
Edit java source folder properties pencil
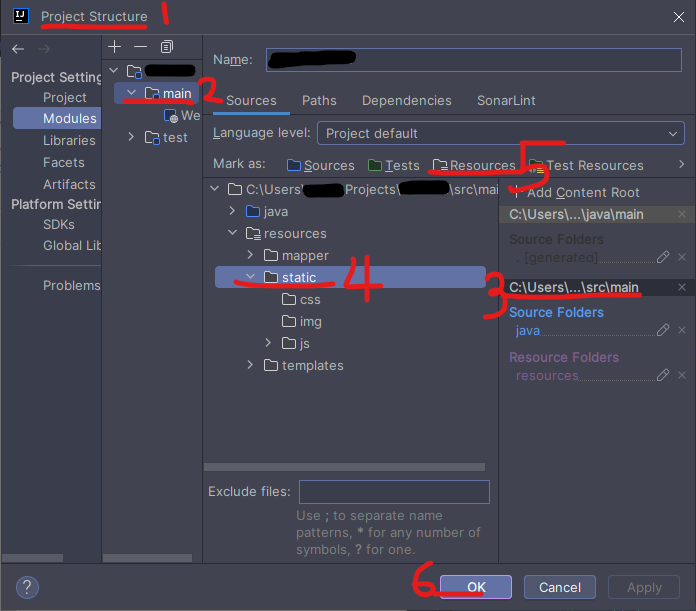point(663,330)
